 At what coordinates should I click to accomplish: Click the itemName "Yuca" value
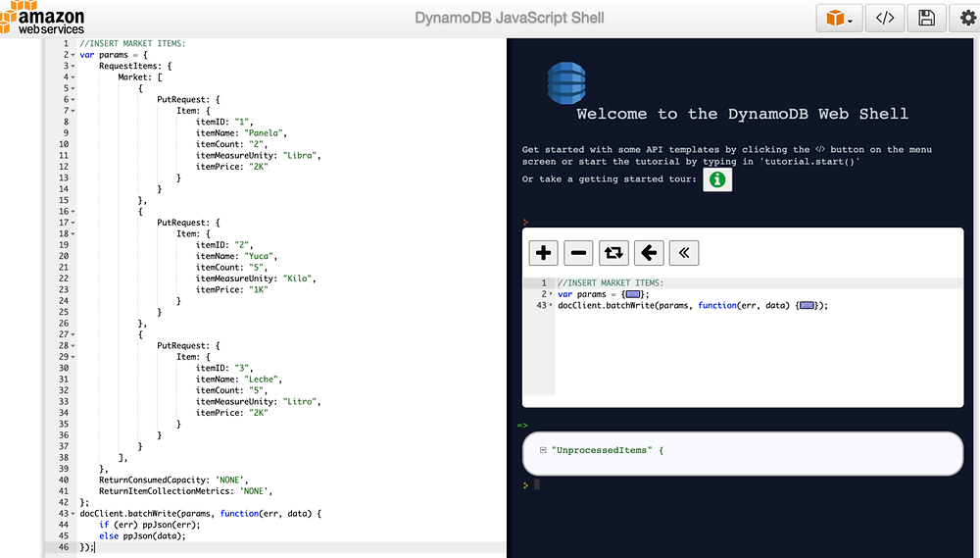pyautogui.click(x=260, y=256)
